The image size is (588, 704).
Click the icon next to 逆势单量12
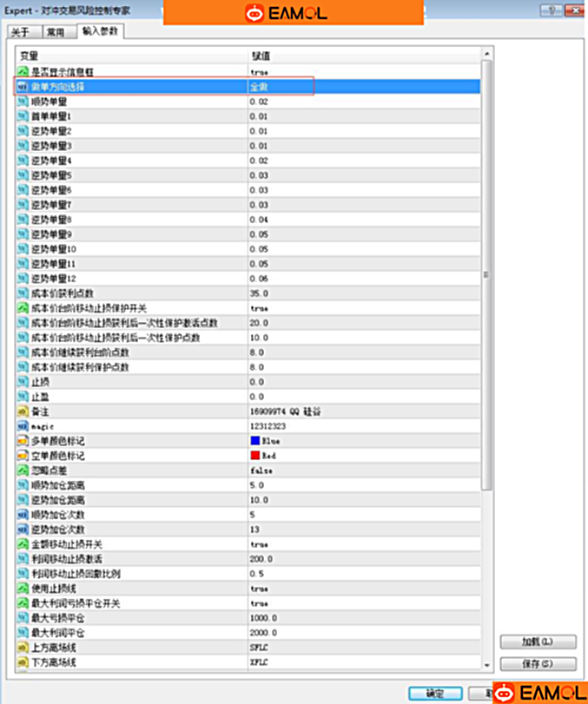[x=23, y=279]
